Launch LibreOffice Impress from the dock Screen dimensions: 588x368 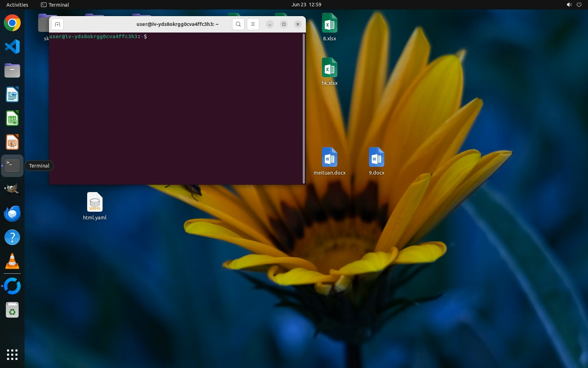(x=12, y=142)
